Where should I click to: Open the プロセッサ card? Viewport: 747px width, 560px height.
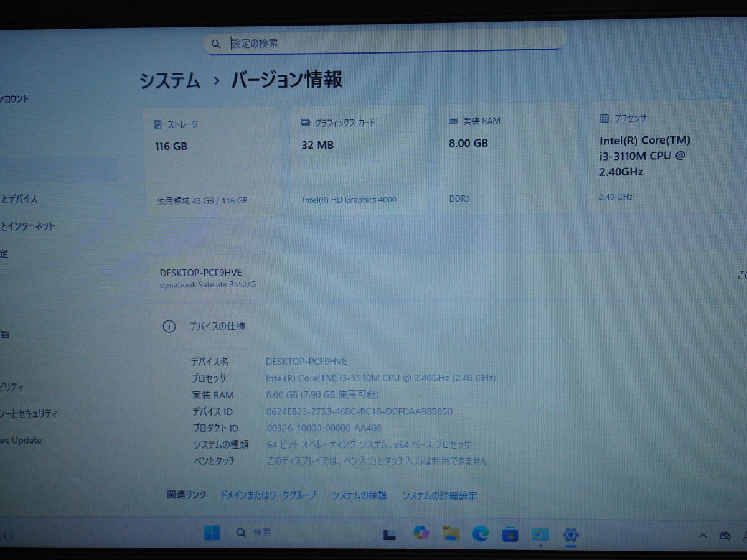659,157
